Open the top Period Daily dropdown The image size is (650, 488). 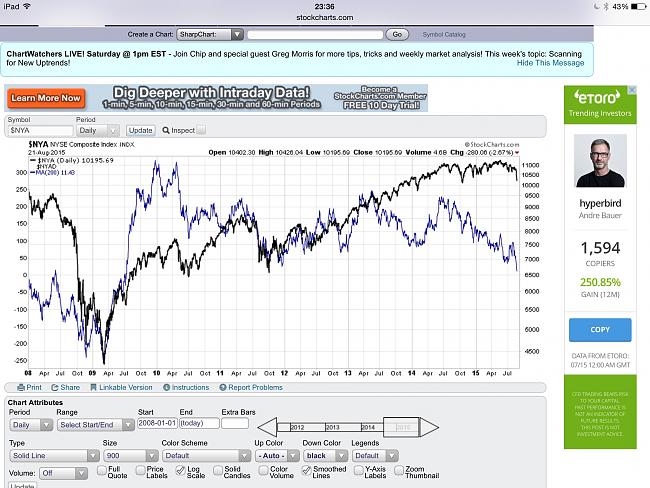pyautogui.click(x=98, y=130)
